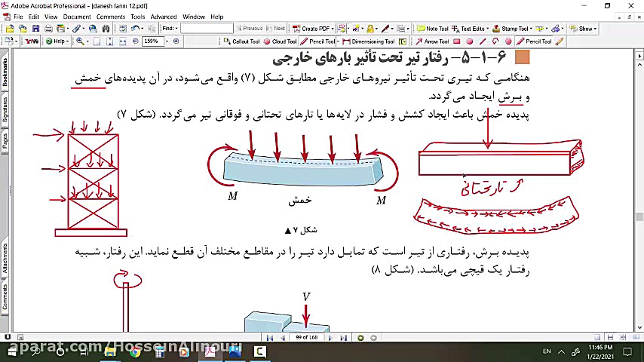Select the right Pencil Tool beside the eraser
644x362 pixels.
[534, 41]
